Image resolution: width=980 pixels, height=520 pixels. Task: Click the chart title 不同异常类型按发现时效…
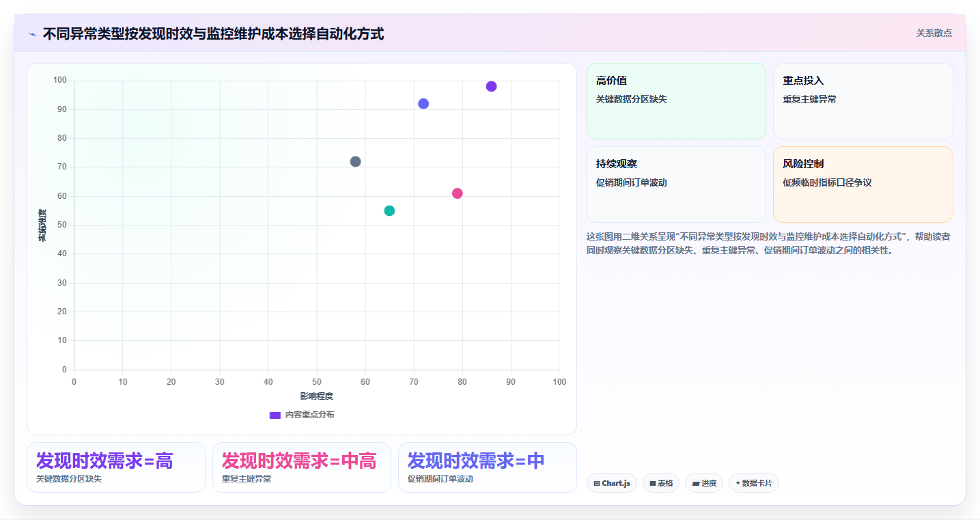[213, 33]
